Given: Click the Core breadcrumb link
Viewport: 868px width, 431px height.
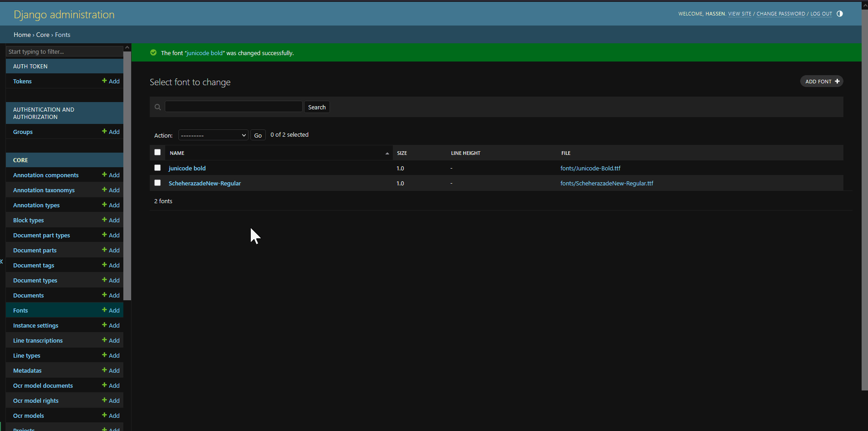Looking at the screenshot, I should pyautogui.click(x=43, y=35).
